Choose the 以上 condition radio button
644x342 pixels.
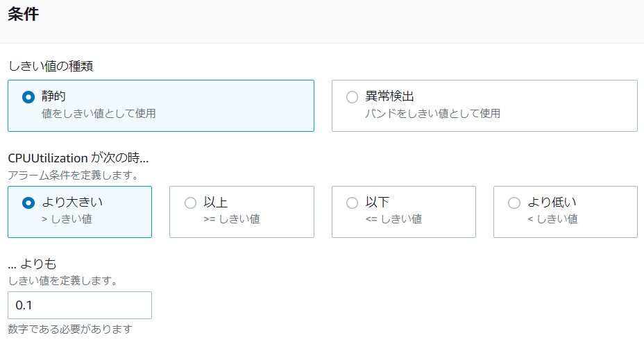(190, 203)
